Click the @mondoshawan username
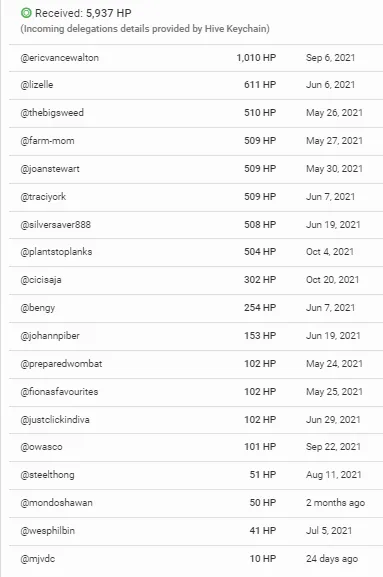The height and width of the screenshot is (577, 383). coord(56,503)
